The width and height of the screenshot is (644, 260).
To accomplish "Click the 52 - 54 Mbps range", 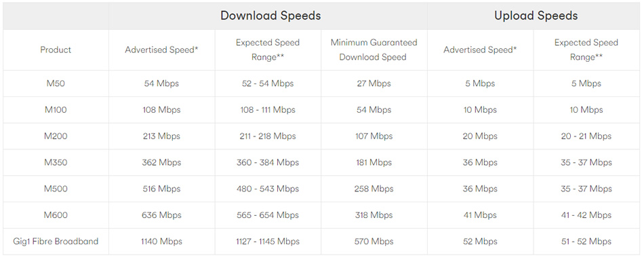I will tap(268, 83).
